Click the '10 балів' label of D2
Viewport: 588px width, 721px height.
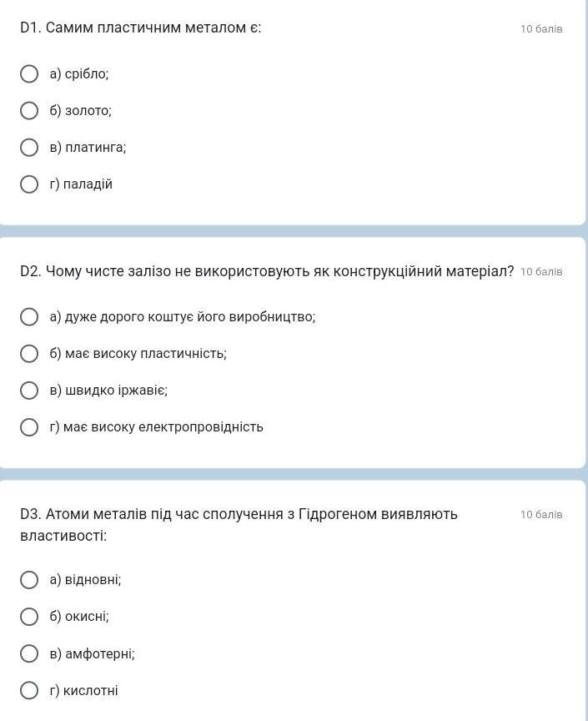(x=541, y=272)
